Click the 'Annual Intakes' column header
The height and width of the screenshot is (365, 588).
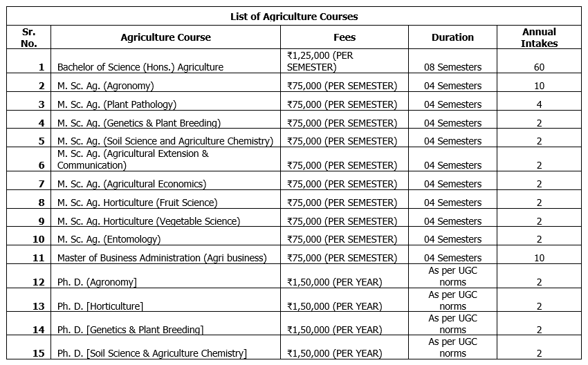539,37
